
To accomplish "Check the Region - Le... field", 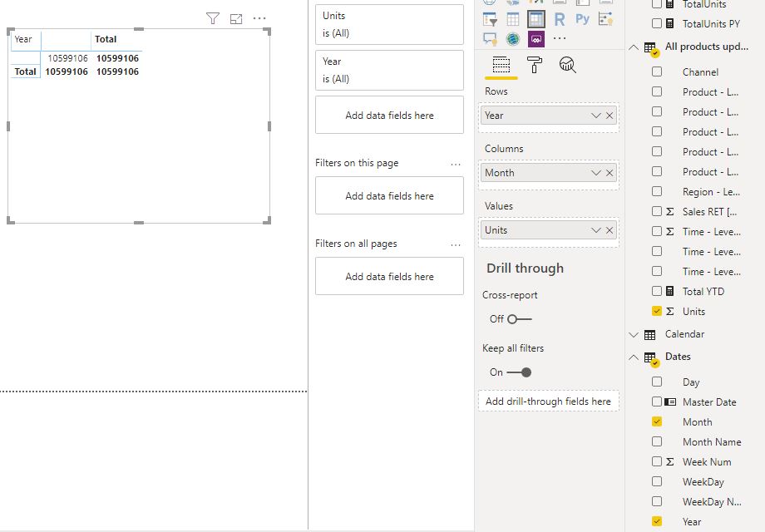I will click(x=657, y=191).
